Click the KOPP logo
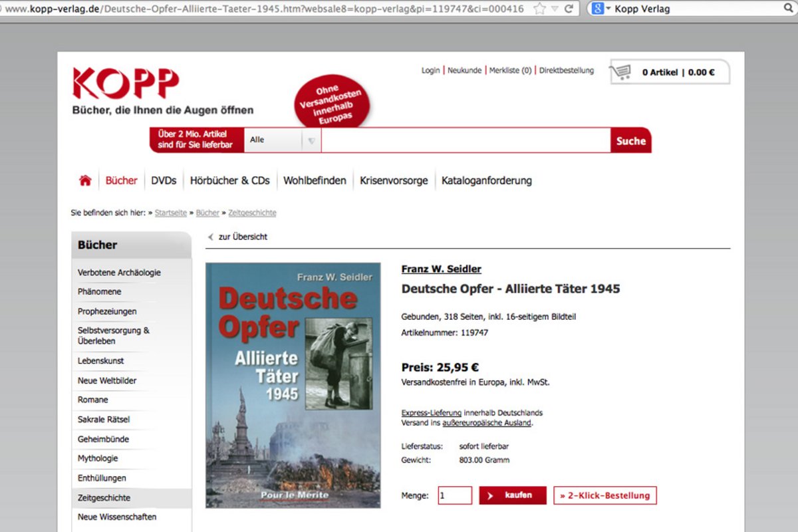This screenshot has width=798, height=532. (x=126, y=83)
